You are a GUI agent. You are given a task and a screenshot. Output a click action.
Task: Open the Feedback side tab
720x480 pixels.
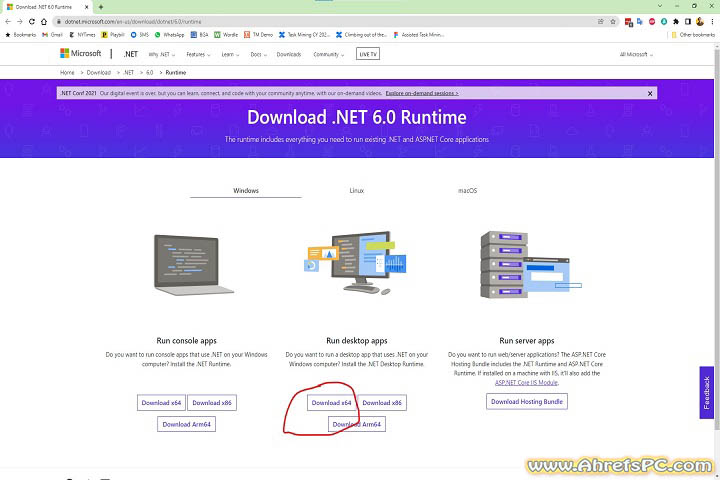tap(707, 393)
